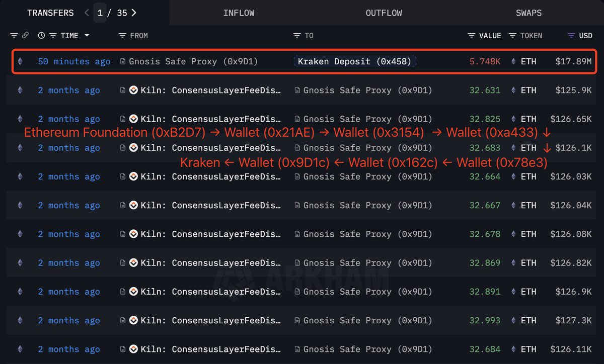This screenshot has width=604, height=364.
Task: Click the purple USD filter icon
Action: [571, 35]
